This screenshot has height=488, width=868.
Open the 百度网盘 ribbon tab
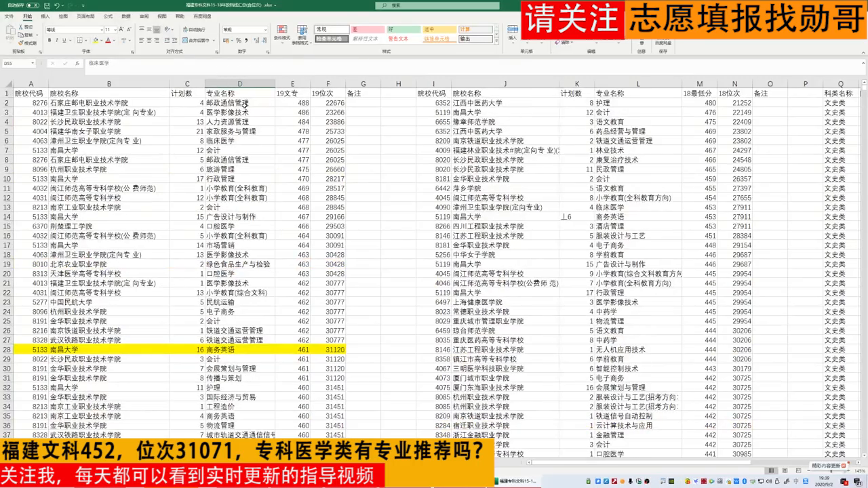coord(202,16)
